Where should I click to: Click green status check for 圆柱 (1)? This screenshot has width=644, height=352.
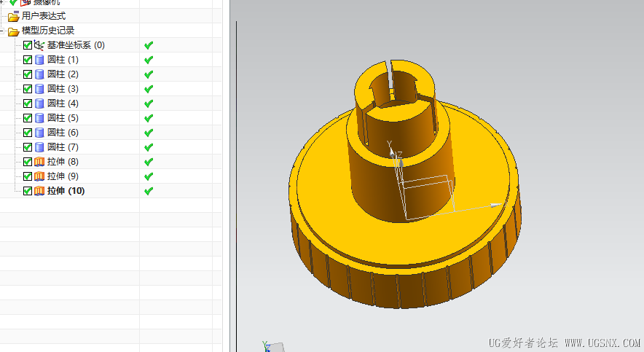(x=149, y=60)
